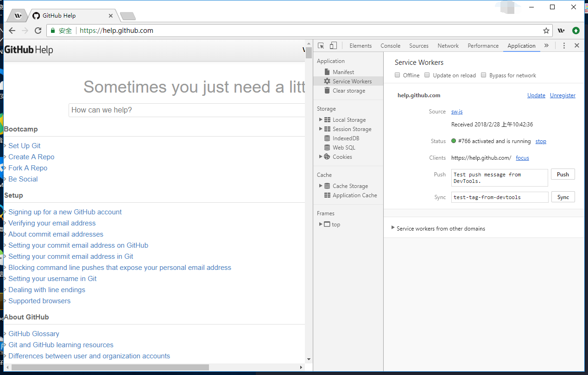The width and height of the screenshot is (588, 375).
Task: Click the Sync tag input field
Action: pyautogui.click(x=500, y=197)
